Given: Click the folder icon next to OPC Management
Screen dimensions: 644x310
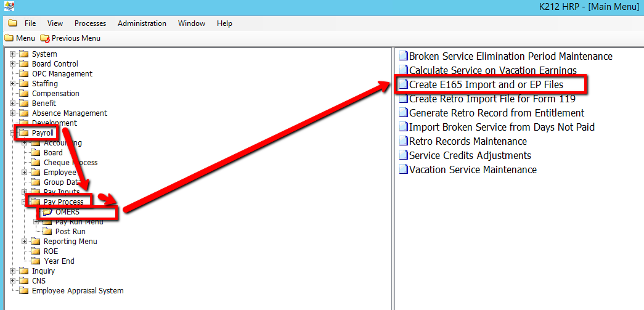Looking at the screenshot, I should tap(24, 74).
